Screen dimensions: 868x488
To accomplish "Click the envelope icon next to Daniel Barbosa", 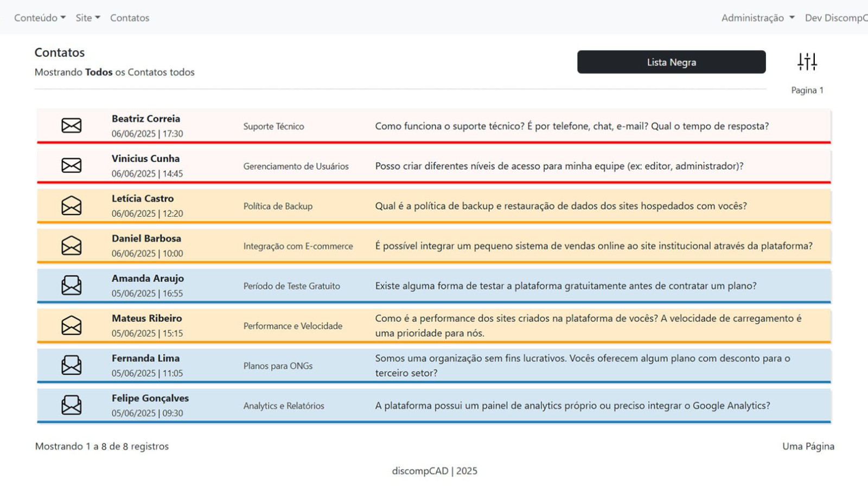I will 71,246.
